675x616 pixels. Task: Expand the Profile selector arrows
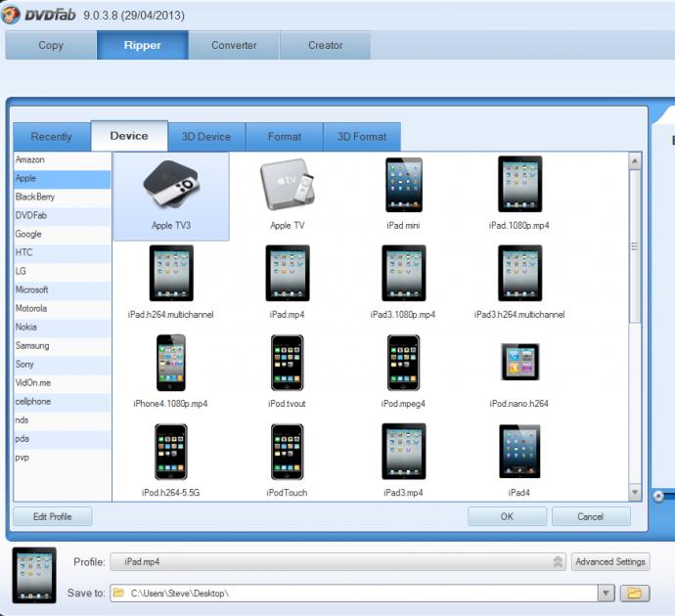[x=558, y=562]
